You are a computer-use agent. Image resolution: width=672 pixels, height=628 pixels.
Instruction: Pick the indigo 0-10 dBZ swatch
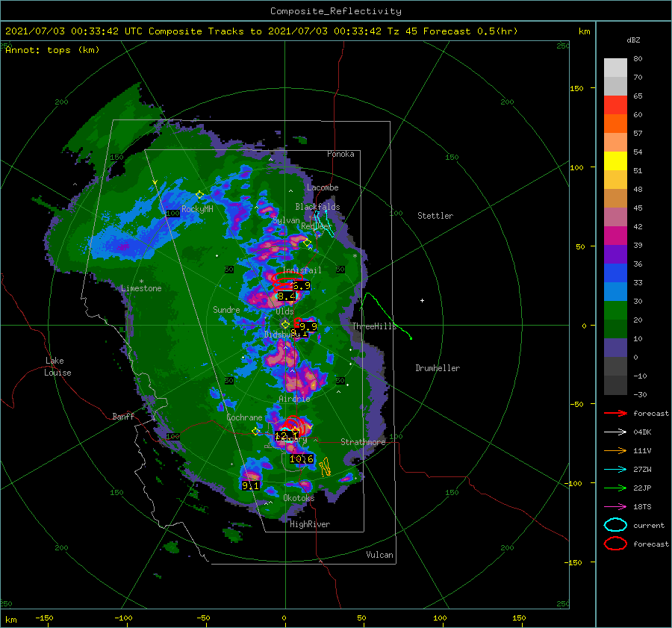pyautogui.click(x=615, y=348)
